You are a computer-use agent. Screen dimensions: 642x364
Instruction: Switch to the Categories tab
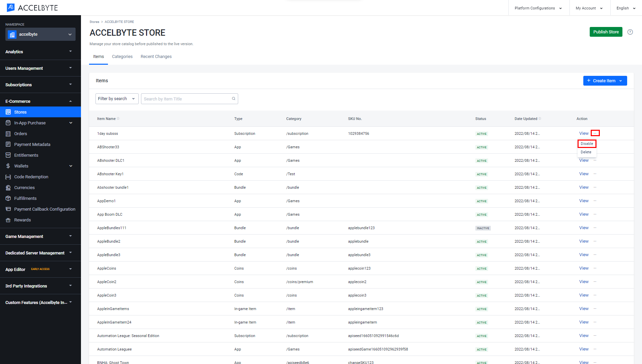[x=122, y=57]
